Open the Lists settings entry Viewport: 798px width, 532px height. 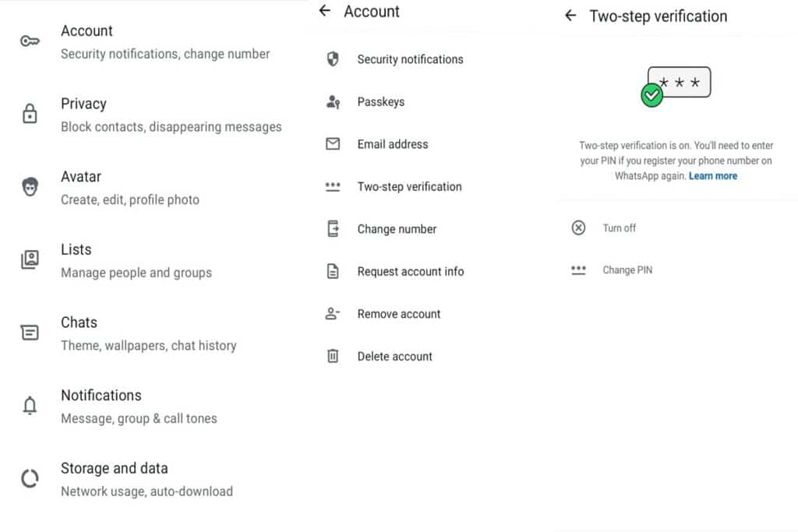(x=153, y=260)
